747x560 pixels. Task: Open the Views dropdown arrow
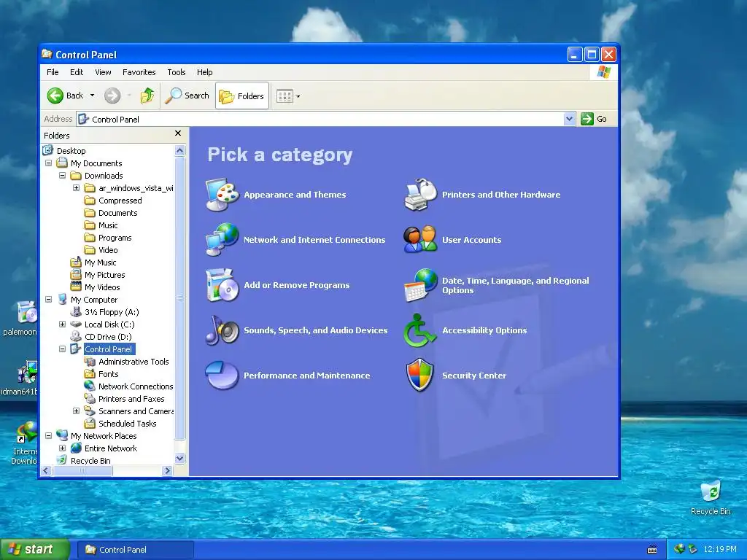[x=298, y=96]
